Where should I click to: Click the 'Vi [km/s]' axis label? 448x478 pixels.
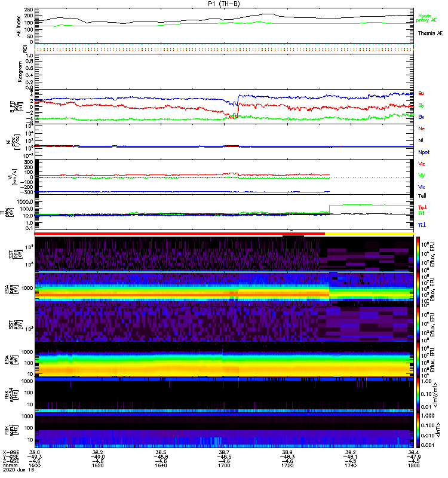coord(14,176)
